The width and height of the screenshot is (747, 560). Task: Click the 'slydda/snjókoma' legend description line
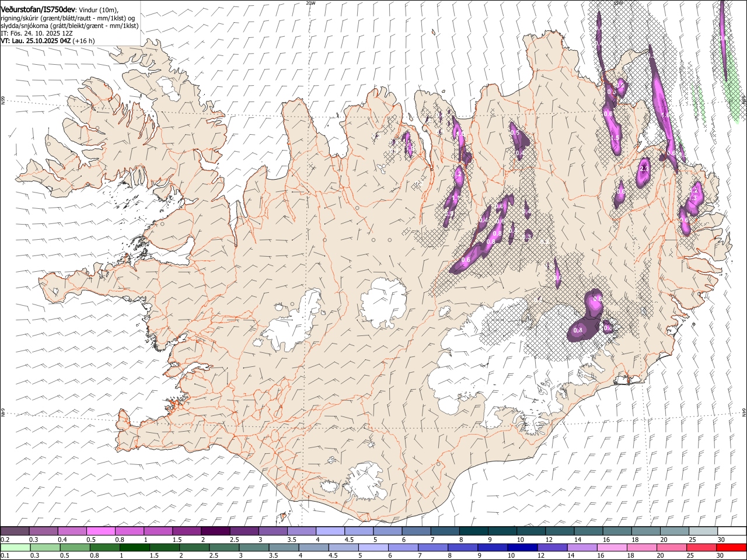point(69,26)
